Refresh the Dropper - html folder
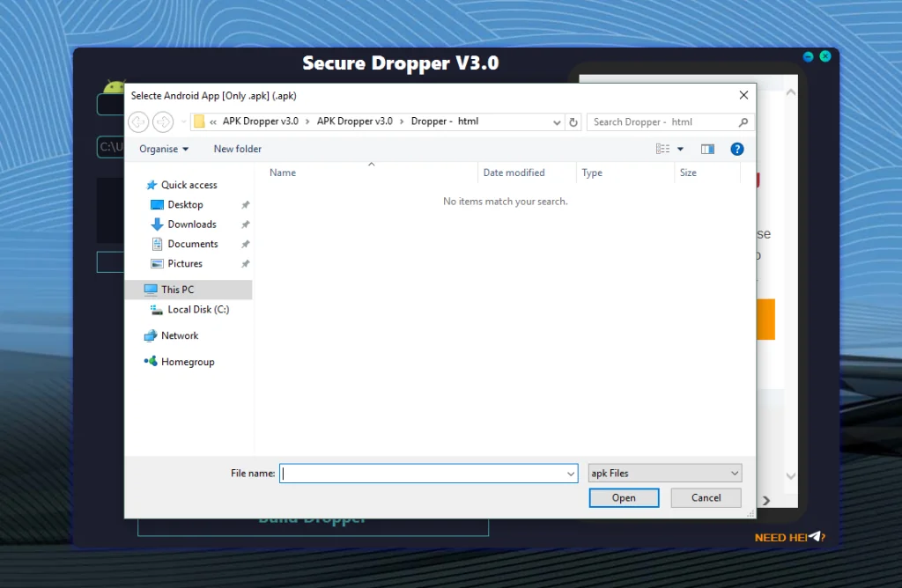The image size is (902, 588). pos(573,121)
